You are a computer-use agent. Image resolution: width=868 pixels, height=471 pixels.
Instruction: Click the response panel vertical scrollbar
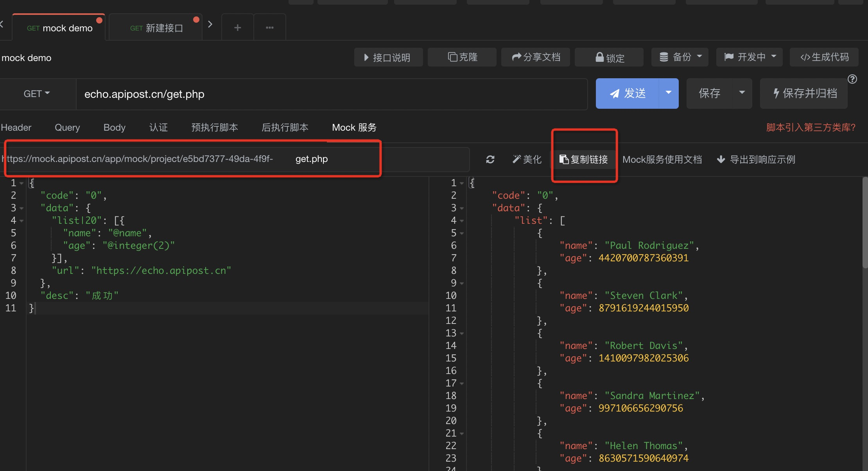(x=864, y=223)
